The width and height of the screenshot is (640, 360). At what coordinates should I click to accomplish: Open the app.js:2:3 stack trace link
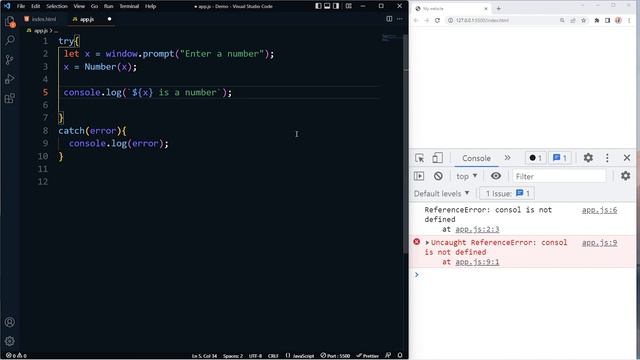[x=477, y=229]
